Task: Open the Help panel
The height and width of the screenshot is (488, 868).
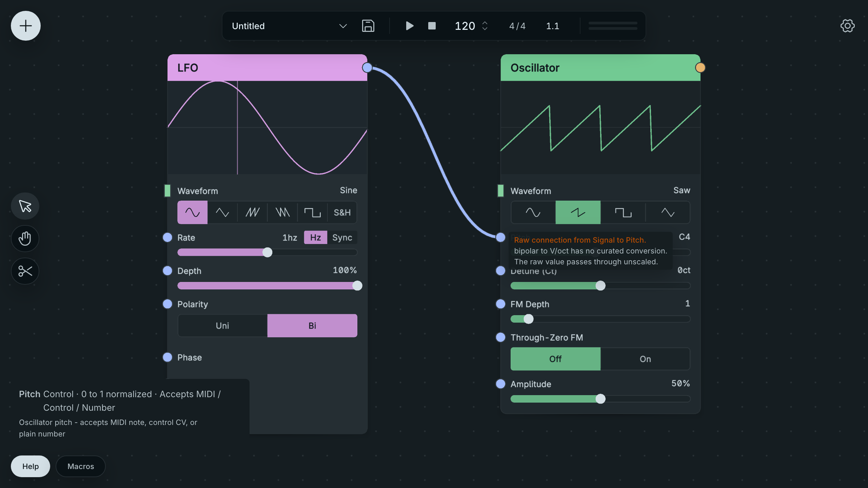Action: pyautogui.click(x=31, y=466)
